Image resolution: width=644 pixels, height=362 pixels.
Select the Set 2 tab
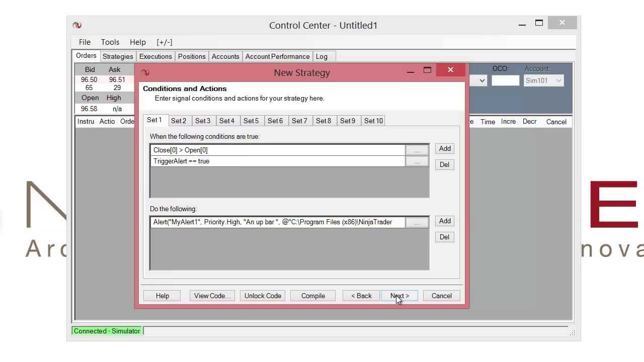(x=179, y=121)
